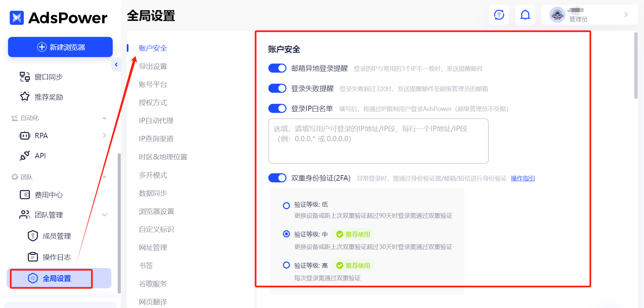Open IP查询渠道 settings tab

point(156,139)
